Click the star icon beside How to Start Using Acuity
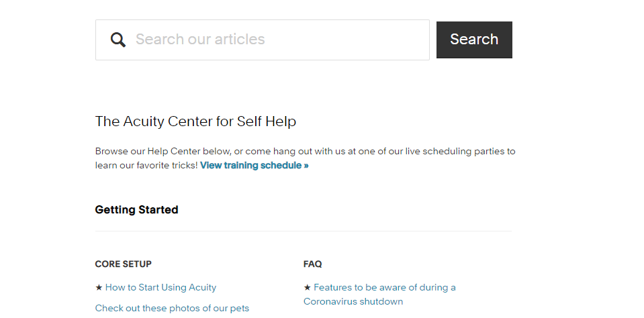 coord(99,288)
